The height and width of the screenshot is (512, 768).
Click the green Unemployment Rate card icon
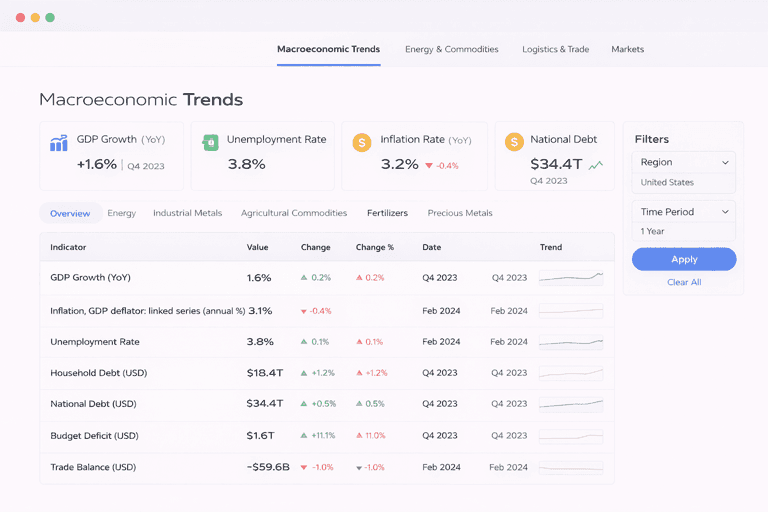tap(210, 142)
